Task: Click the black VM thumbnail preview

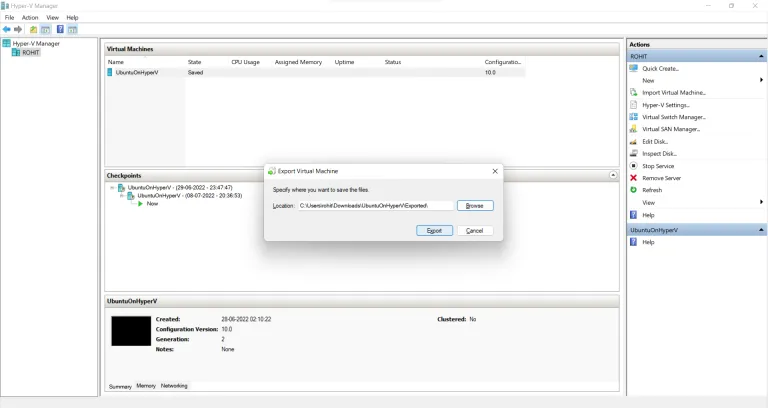Action: click(x=131, y=331)
